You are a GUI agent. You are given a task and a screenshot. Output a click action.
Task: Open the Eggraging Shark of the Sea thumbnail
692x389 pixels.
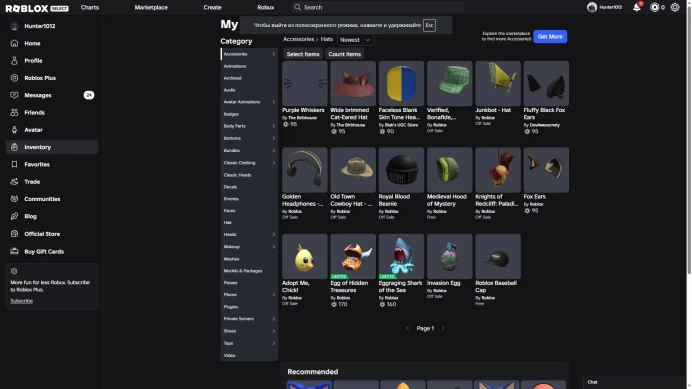401,257
